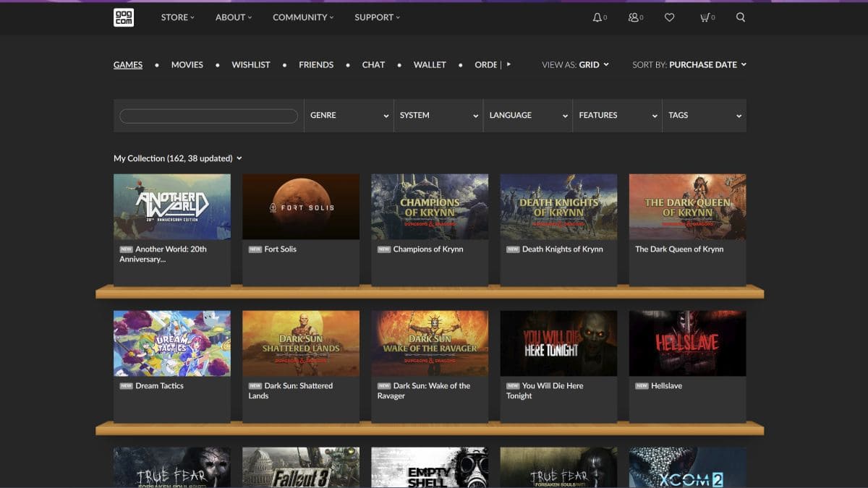Open the CHAT page
Image resolution: width=868 pixels, height=488 pixels.
(x=373, y=64)
